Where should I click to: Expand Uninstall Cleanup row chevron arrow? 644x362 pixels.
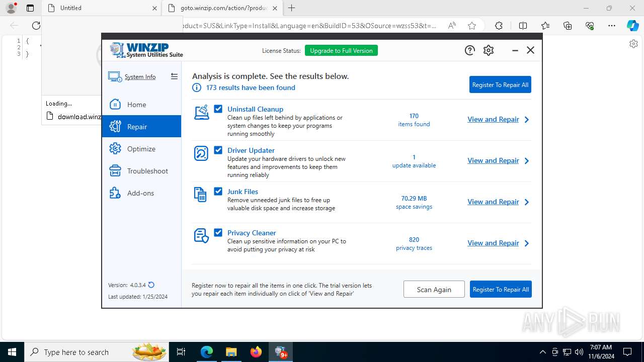tap(527, 120)
